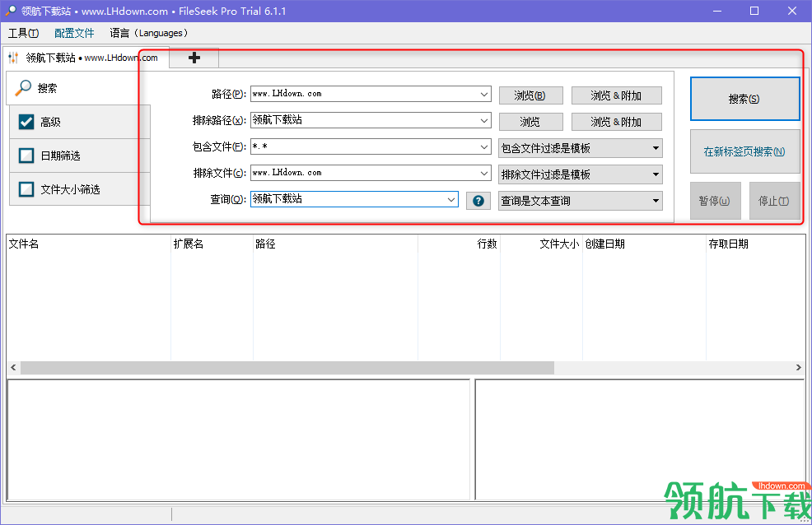
Task: Click the results list horizontal scrollbar thumb
Action: click(x=287, y=367)
